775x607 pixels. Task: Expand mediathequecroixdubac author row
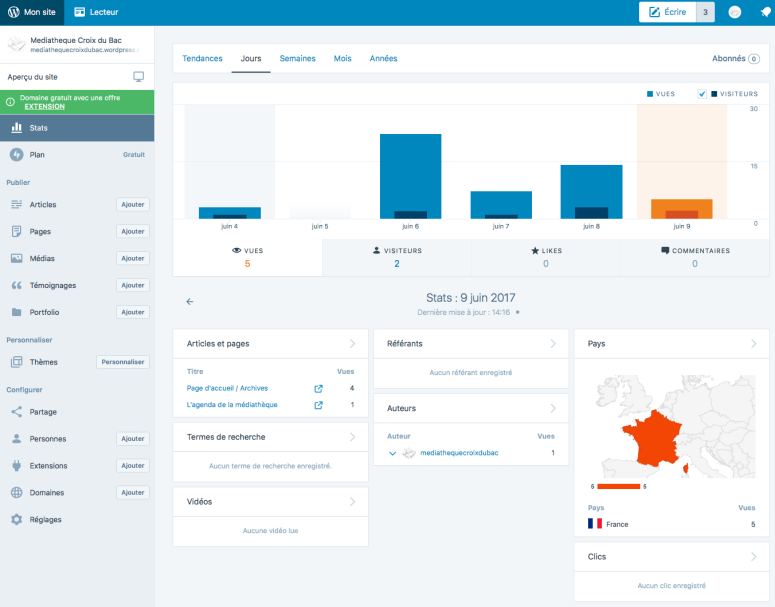392,453
